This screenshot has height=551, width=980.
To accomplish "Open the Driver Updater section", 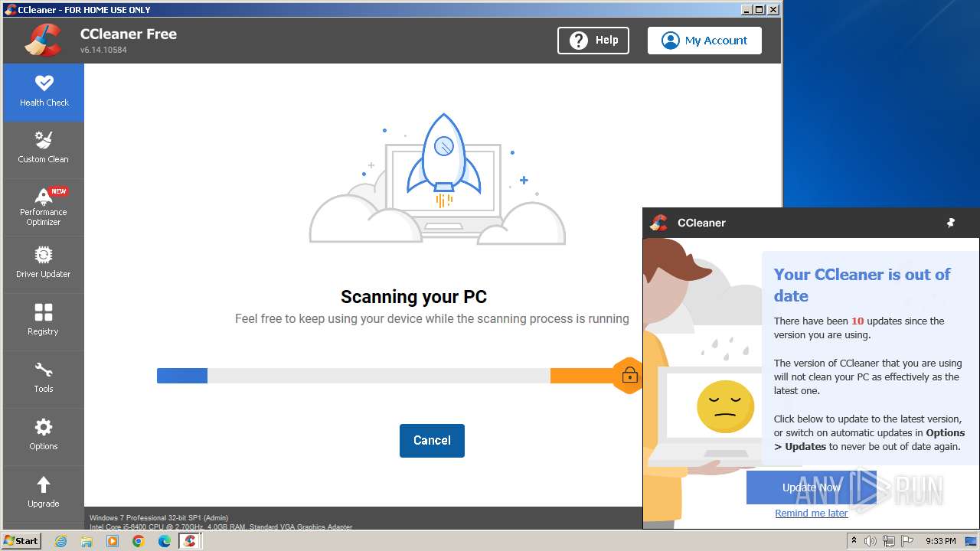I will click(x=44, y=265).
